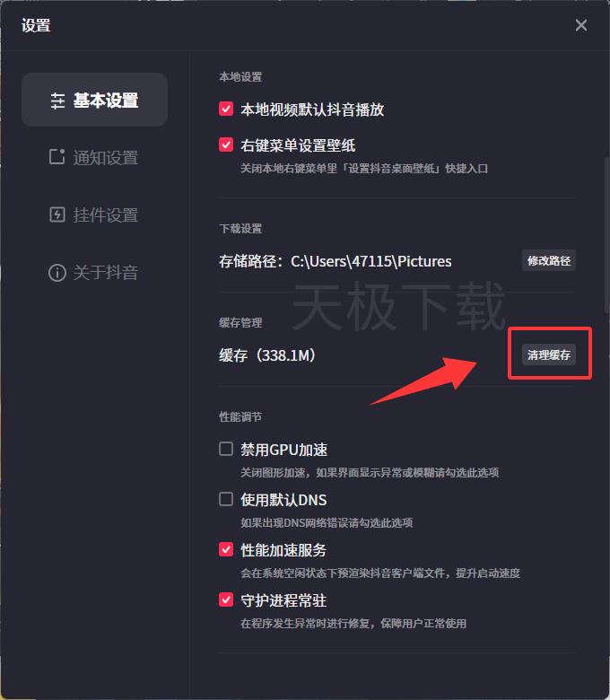The height and width of the screenshot is (700, 610).
Task: Uncheck 本地视频默认抖音播放
Action: point(226,109)
